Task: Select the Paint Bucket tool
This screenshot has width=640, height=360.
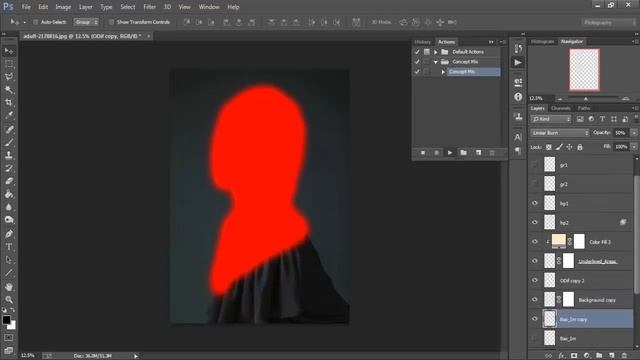Action: point(9,194)
